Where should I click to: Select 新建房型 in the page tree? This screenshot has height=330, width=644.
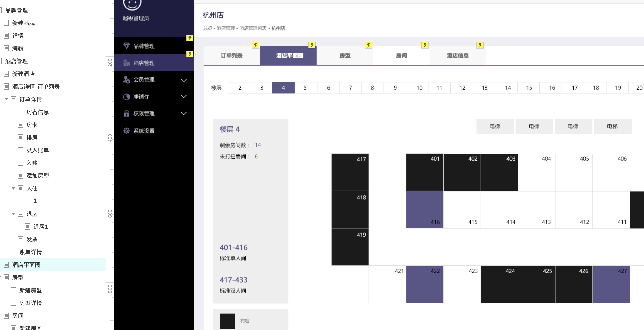30,290
